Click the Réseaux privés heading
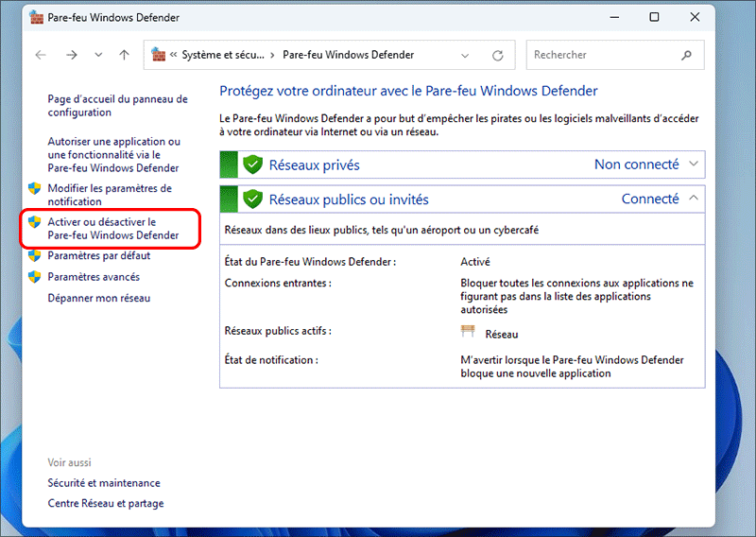This screenshot has width=756, height=537. tap(315, 165)
